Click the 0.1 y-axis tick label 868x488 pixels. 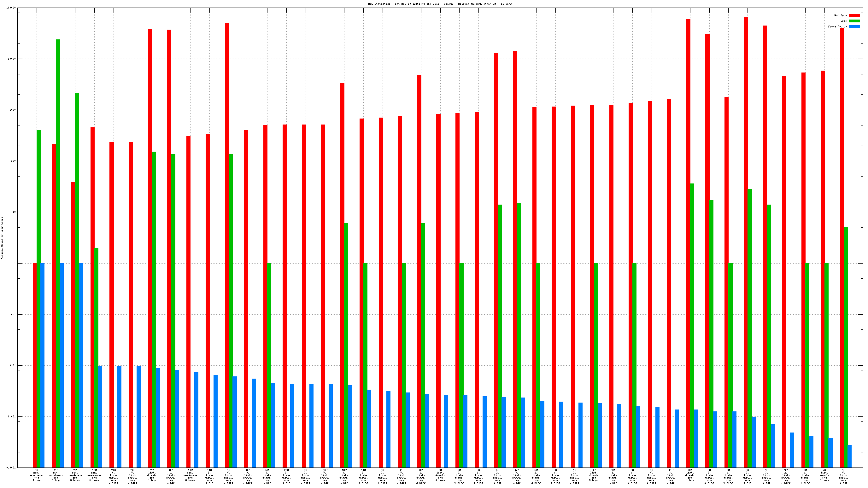pos(13,314)
